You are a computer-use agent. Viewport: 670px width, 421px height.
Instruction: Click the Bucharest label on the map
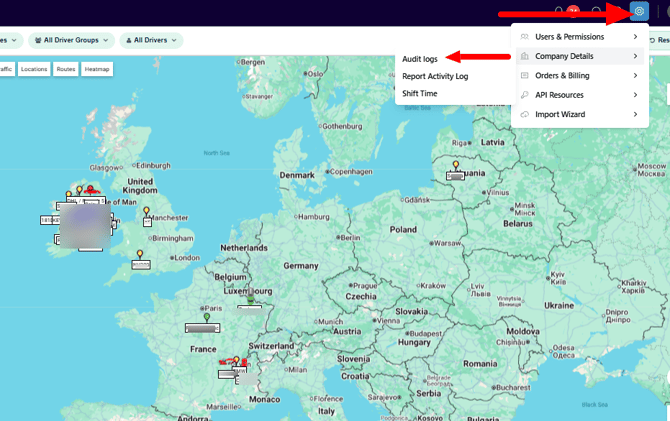tap(514, 388)
